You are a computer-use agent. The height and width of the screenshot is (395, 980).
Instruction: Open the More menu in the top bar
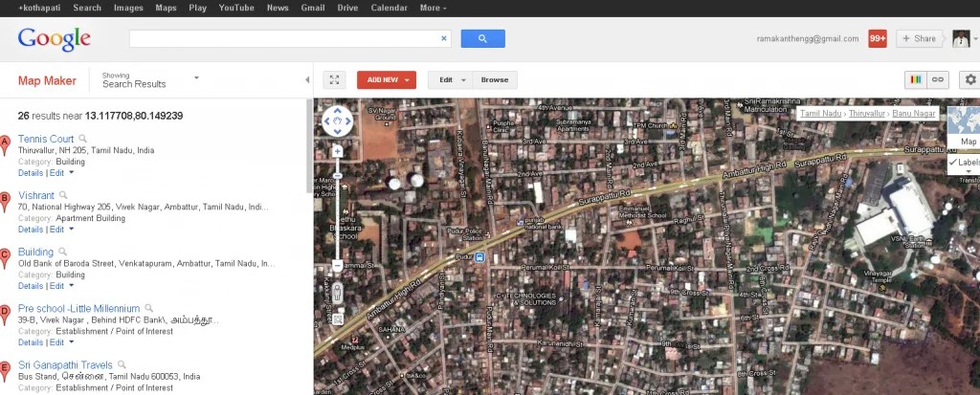[x=434, y=8]
